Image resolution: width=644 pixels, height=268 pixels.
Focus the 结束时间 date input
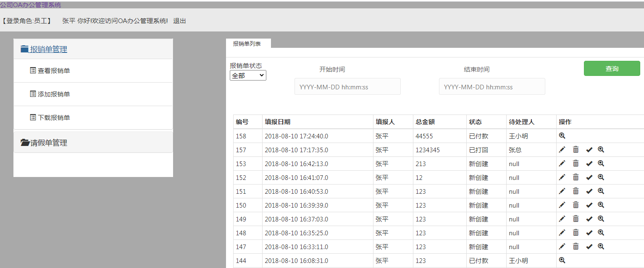click(492, 86)
